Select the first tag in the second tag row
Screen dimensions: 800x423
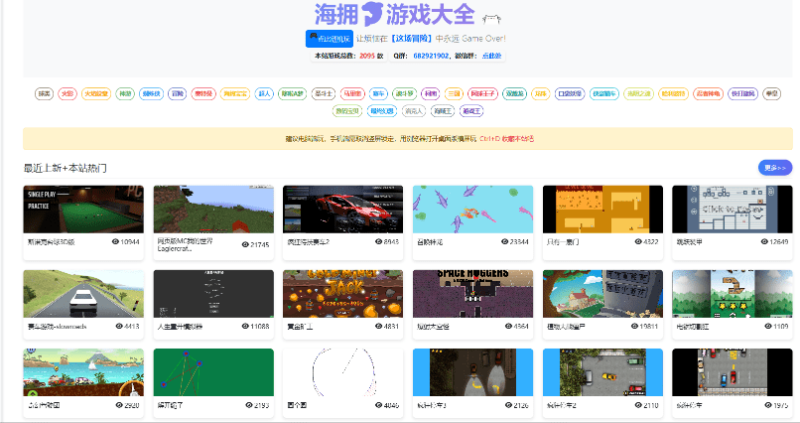tap(346, 110)
